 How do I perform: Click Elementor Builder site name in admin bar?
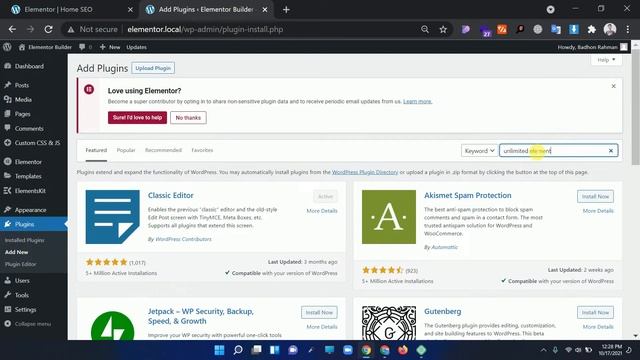click(x=45, y=47)
